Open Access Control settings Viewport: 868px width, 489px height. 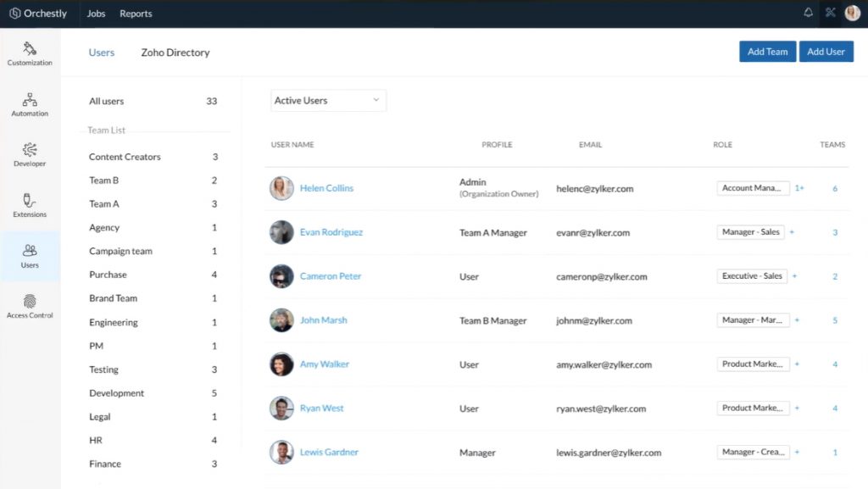(x=30, y=307)
